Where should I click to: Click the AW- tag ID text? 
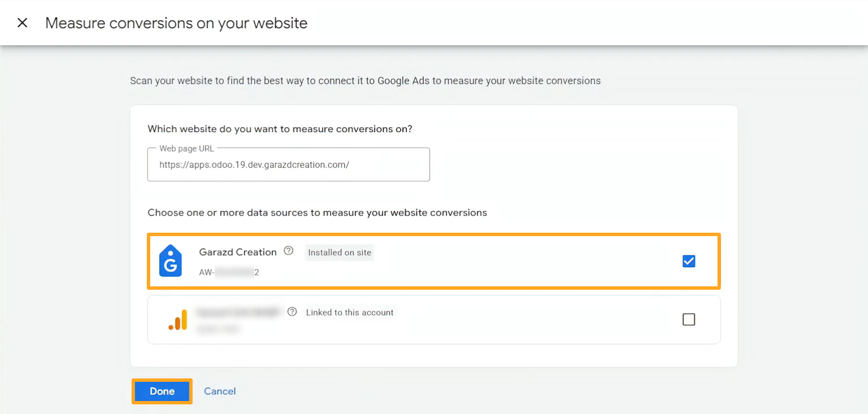pos(229,272)
